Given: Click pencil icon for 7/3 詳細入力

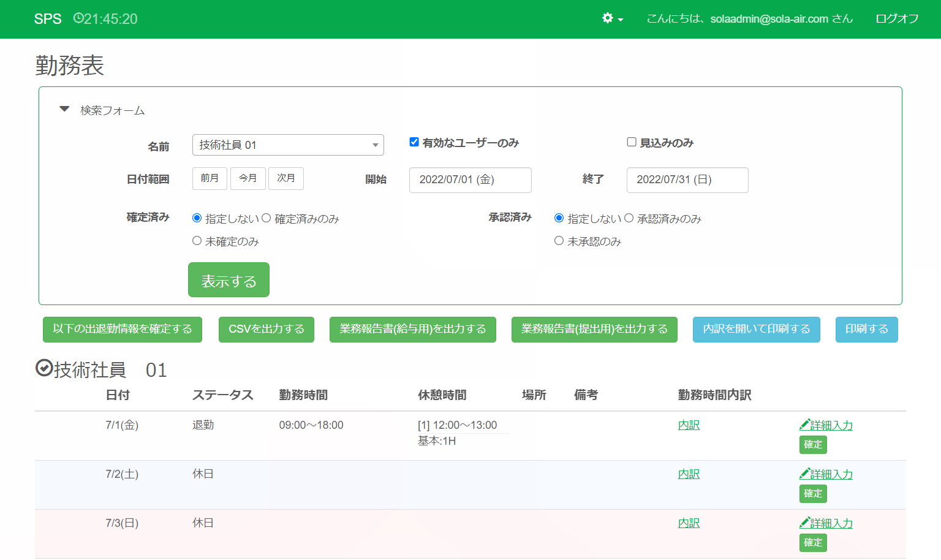Looking at the screenshot, I should 804,523.
